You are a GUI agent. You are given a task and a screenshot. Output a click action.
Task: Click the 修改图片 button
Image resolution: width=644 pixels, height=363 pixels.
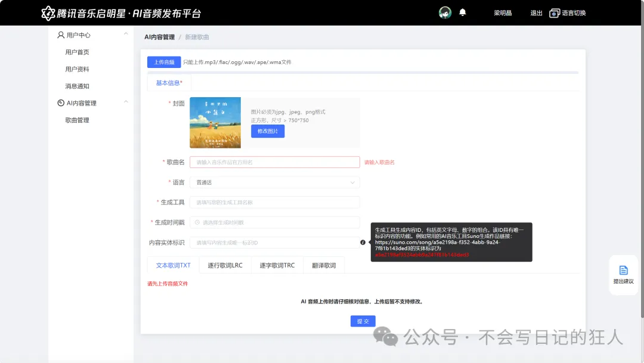coord(268,131)
